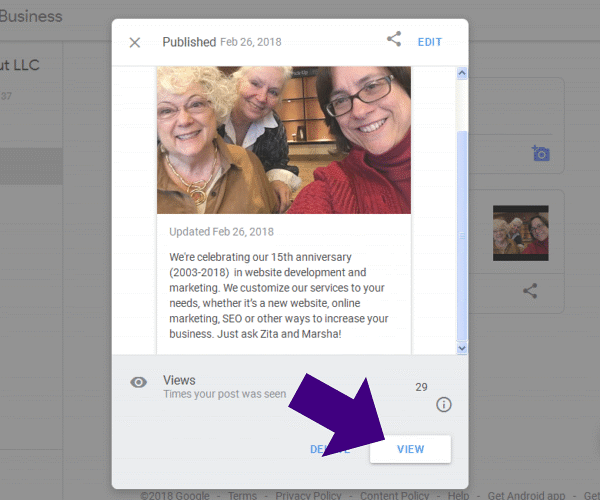
Task: Click the EDIT button for the post
Action: [429, 42]
